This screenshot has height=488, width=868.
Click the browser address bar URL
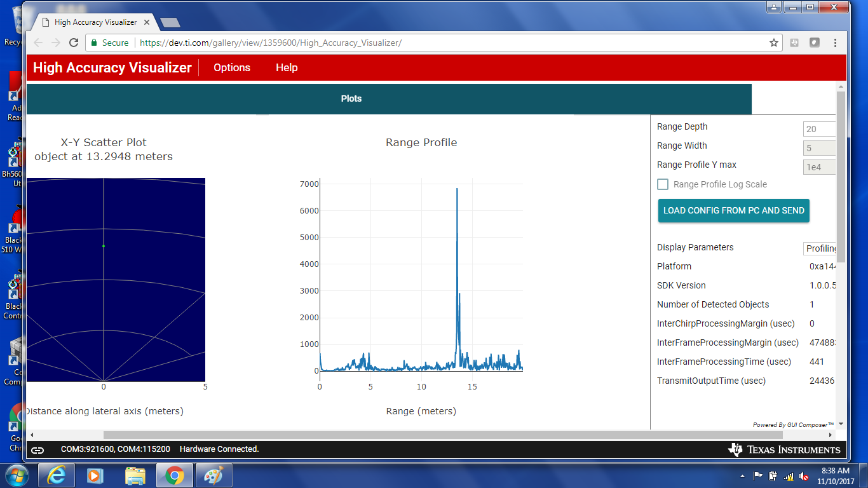click(x=270, y=43)
